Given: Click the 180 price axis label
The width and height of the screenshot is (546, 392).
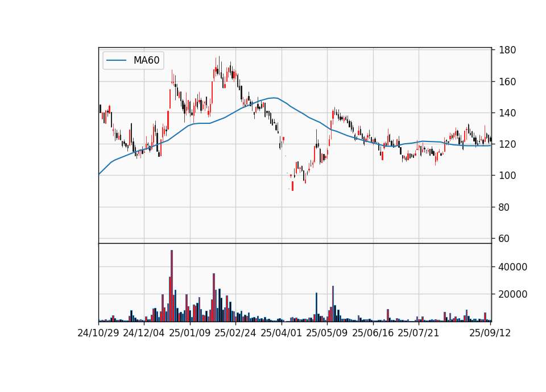Looking at the screenshot, I should 507,50.
